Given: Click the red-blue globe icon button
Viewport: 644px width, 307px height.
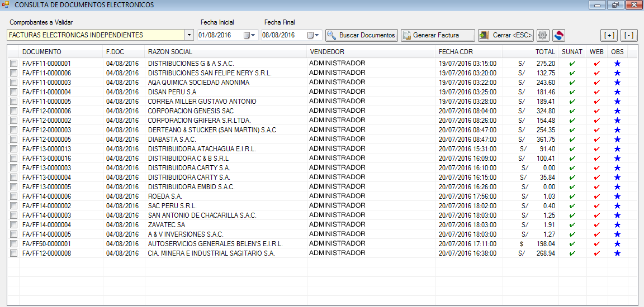Looking at the screenshot, I should (x=558, y=35).
